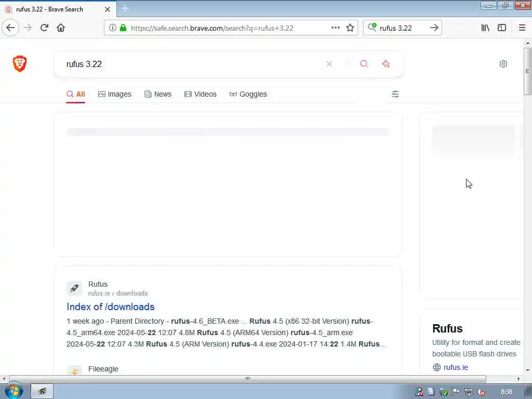Toggle the muted volume tray icon
This screenshot has height=399, width=532.
point(481,392)
